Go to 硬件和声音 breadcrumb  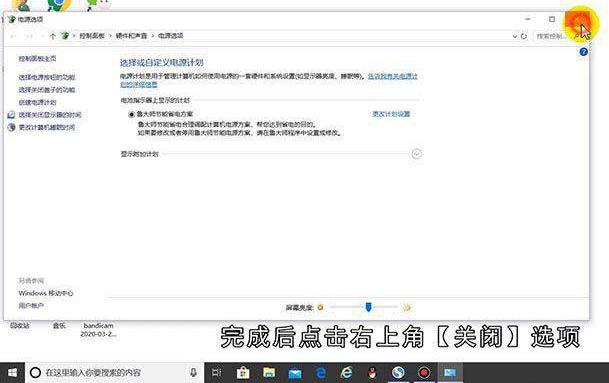(x=131, y=36)
